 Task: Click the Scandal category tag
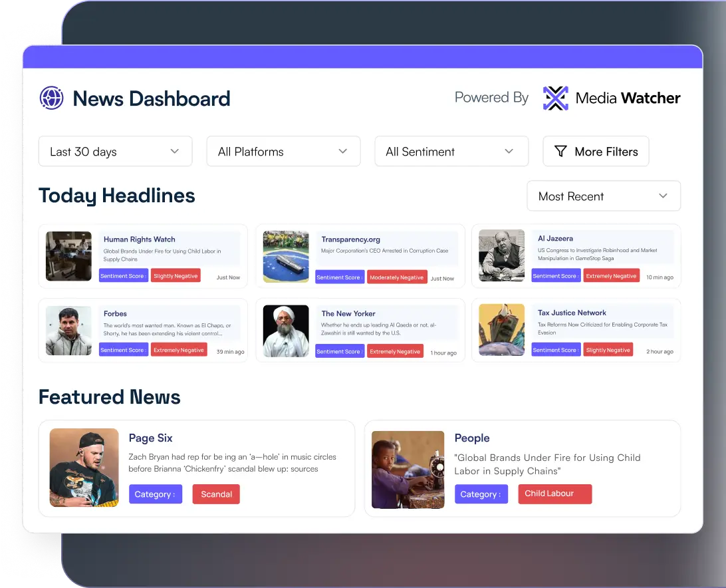(x=216, y=494)
